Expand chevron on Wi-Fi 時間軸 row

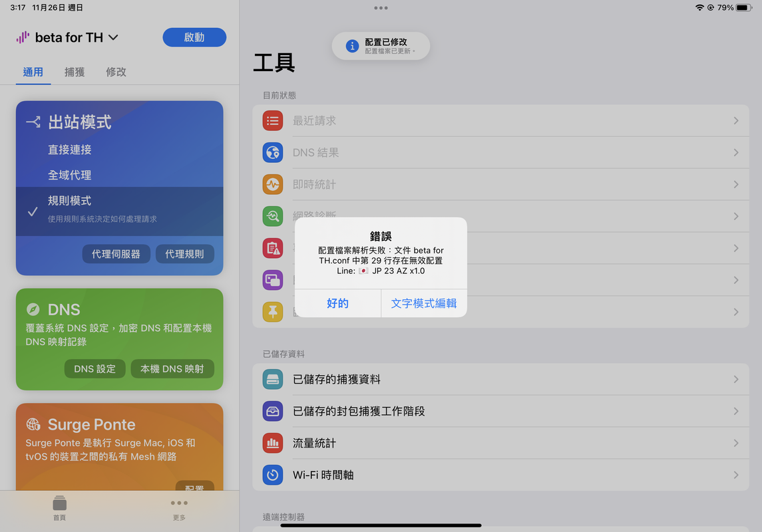click(736, 475)
